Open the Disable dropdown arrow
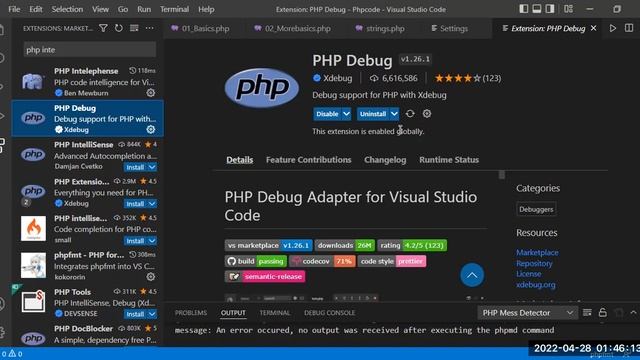This screenshot has width=640, height=360. click(x=346, y=114)
